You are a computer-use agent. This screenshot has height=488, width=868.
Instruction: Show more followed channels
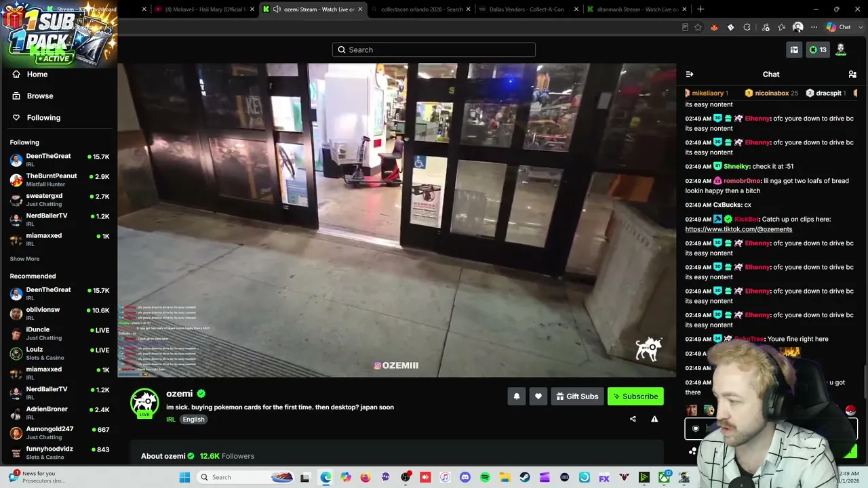click(x=24, y=259)
